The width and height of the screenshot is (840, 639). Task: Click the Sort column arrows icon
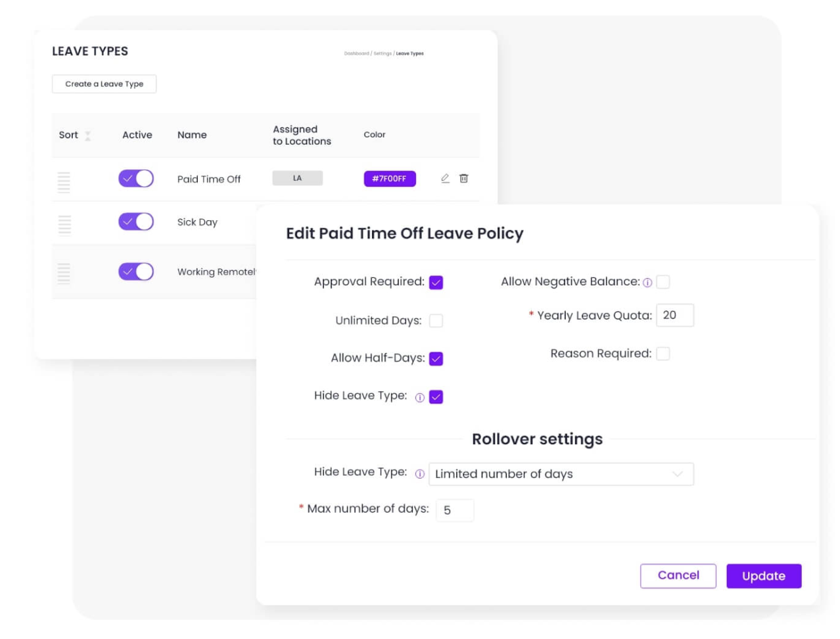click(x=87, y=135)
